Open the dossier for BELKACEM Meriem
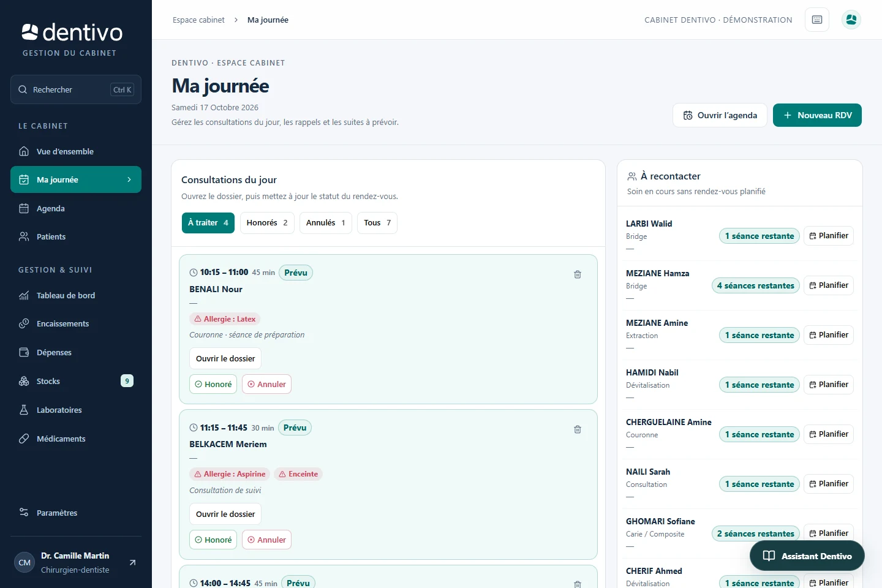The height and width of the screenshot is (588, 882). pyautogui.click(x=225, y=514)
